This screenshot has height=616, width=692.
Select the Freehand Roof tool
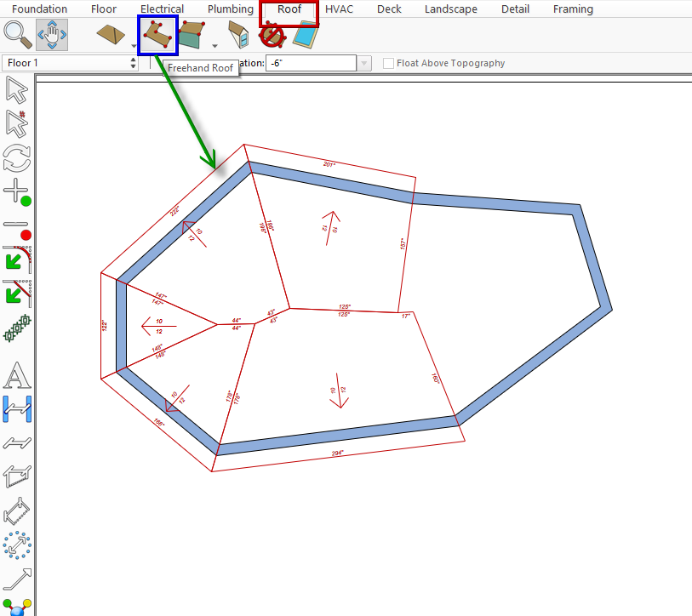(158, 35)
